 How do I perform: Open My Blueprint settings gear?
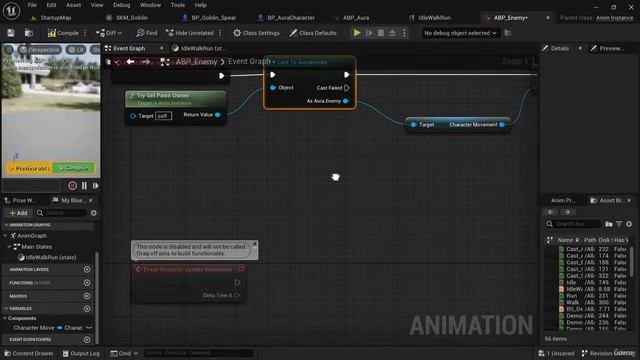[x=93, y=213]
